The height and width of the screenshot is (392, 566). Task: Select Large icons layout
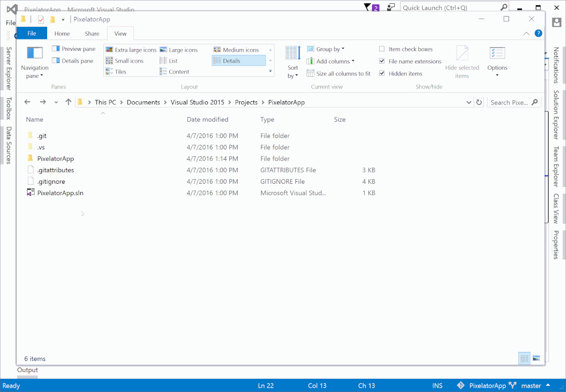point(178,49)
